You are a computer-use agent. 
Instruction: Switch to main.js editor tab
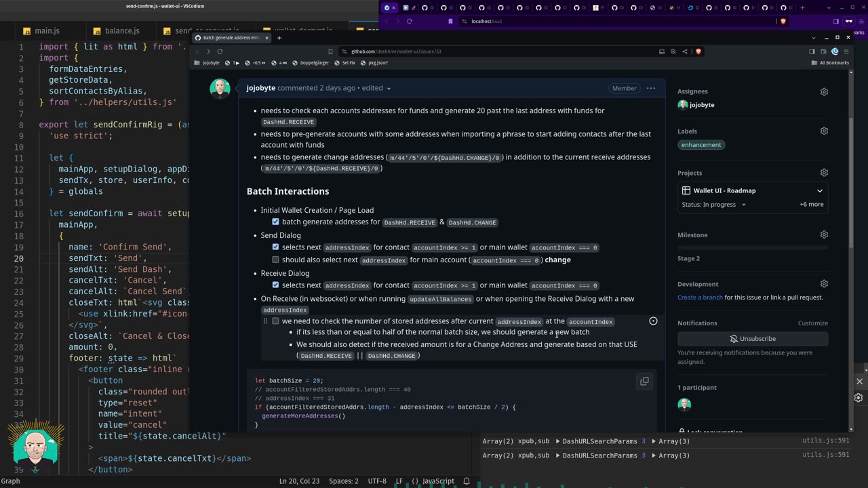click(41, 31)
